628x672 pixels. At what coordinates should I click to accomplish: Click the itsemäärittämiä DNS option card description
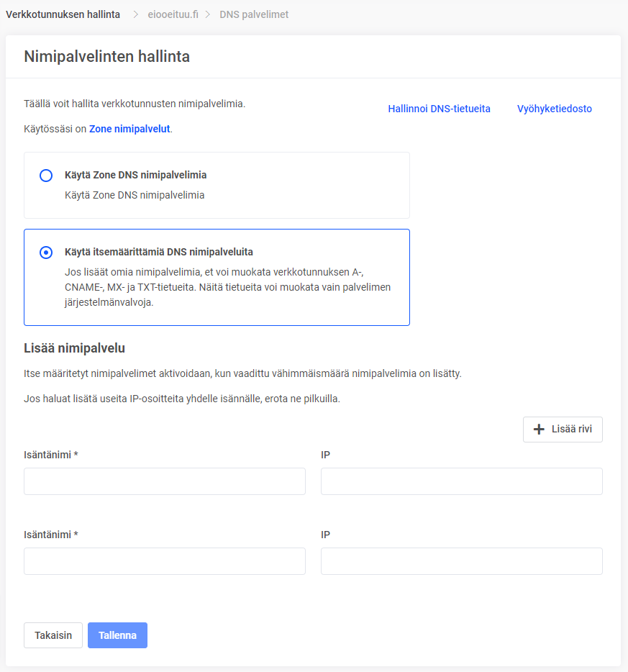click(x=227, y=288)
